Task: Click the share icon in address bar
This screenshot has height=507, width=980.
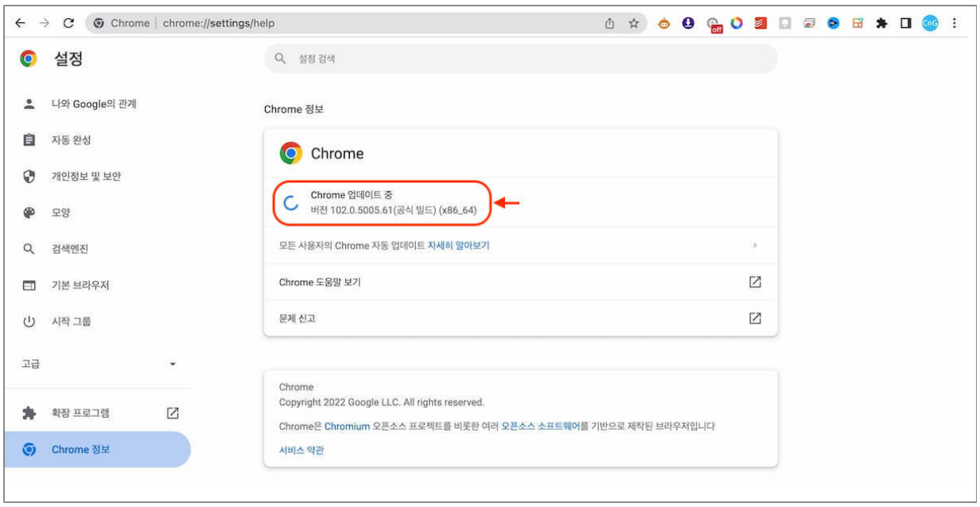Action: [610, 23]
